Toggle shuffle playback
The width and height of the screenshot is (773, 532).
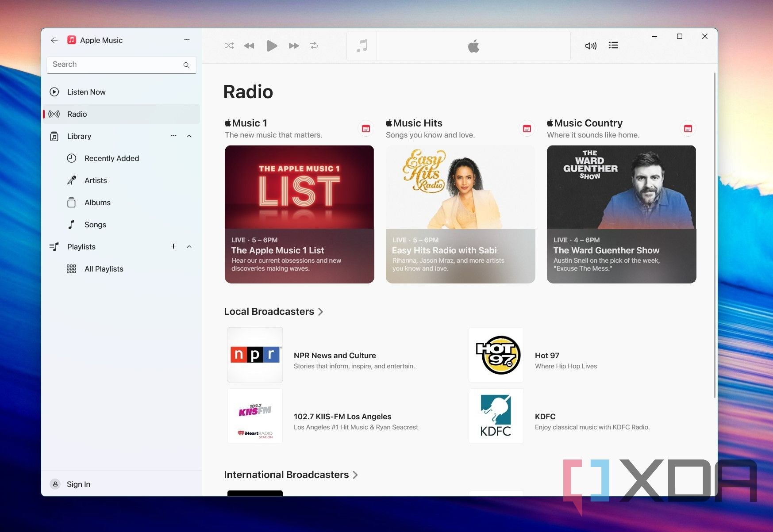229,45
